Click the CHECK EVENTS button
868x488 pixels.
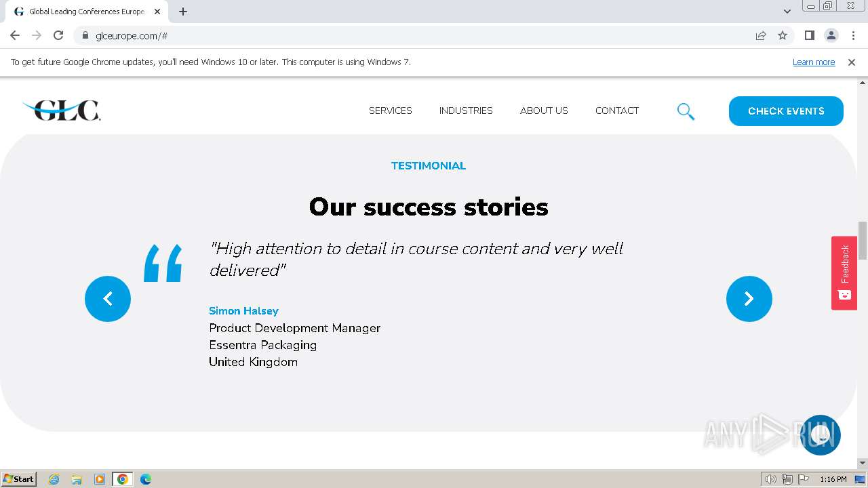coord(786,111)
